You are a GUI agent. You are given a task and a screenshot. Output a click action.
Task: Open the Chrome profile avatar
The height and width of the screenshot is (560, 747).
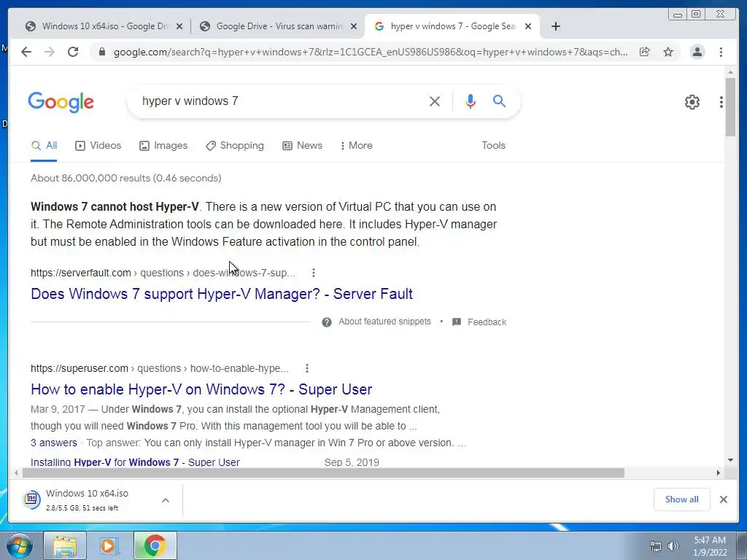point(697,52)
